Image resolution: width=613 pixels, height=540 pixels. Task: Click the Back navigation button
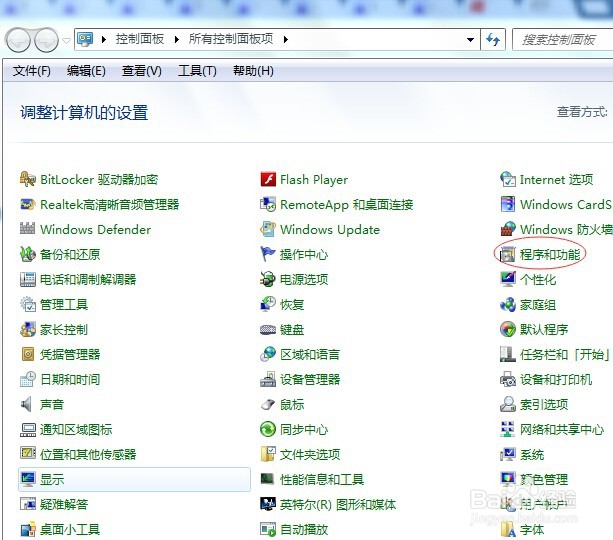point(17,40)
